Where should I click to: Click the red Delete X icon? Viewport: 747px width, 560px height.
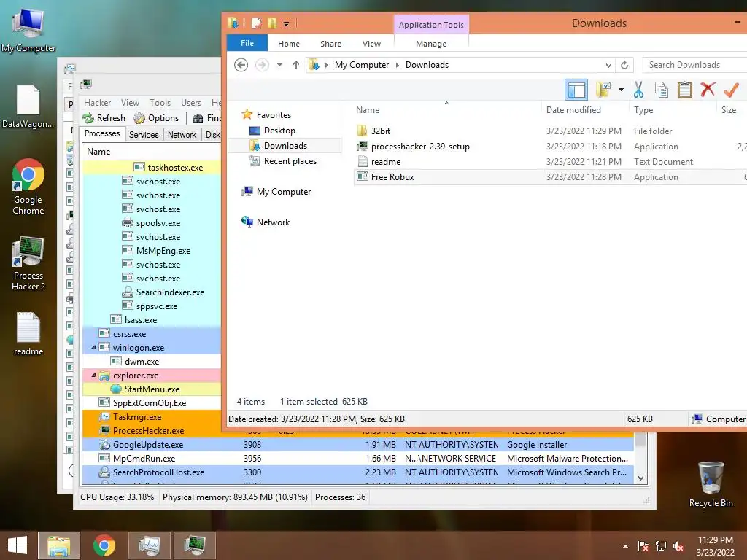click(x=708, y=89)
